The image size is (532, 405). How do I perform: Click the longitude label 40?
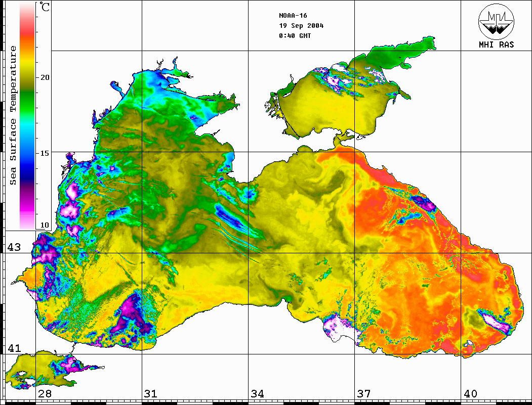(x=470, y=394)
